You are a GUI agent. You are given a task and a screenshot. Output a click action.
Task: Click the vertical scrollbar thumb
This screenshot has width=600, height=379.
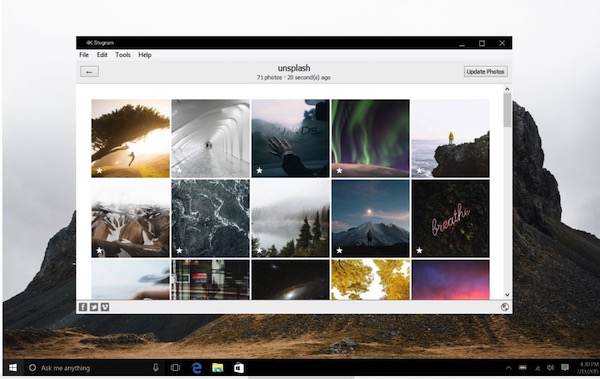click(x=507, y=110)
